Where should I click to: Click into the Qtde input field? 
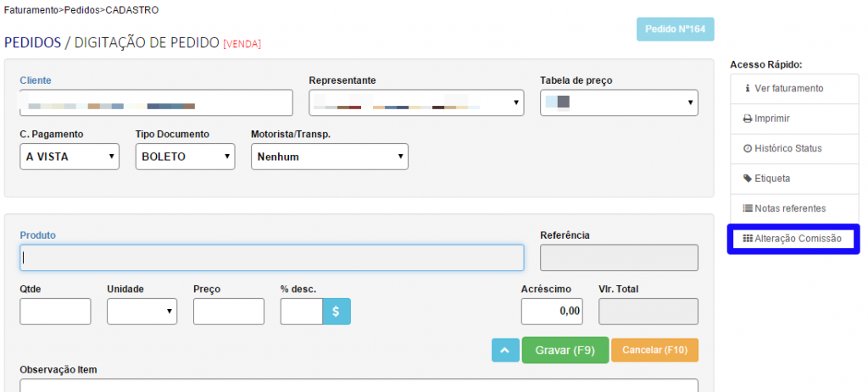[55, 312]
